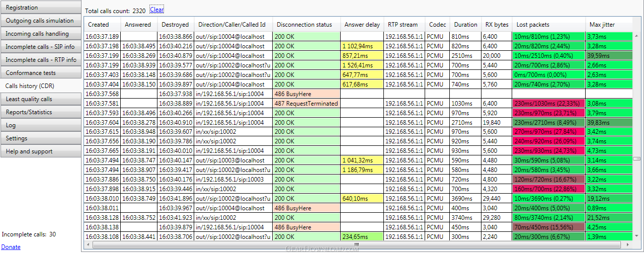
Task: Select 487 RequestTerminated status cell
Action: 306,103
